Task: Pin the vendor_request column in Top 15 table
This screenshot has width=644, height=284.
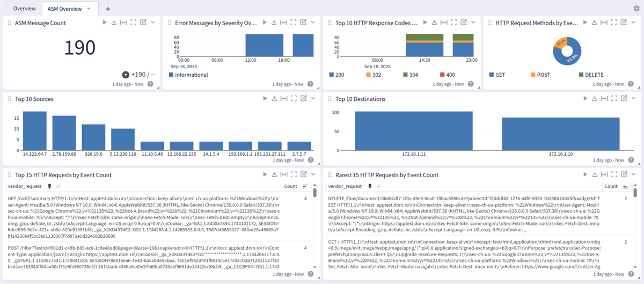Action: [x=49, y=186]
